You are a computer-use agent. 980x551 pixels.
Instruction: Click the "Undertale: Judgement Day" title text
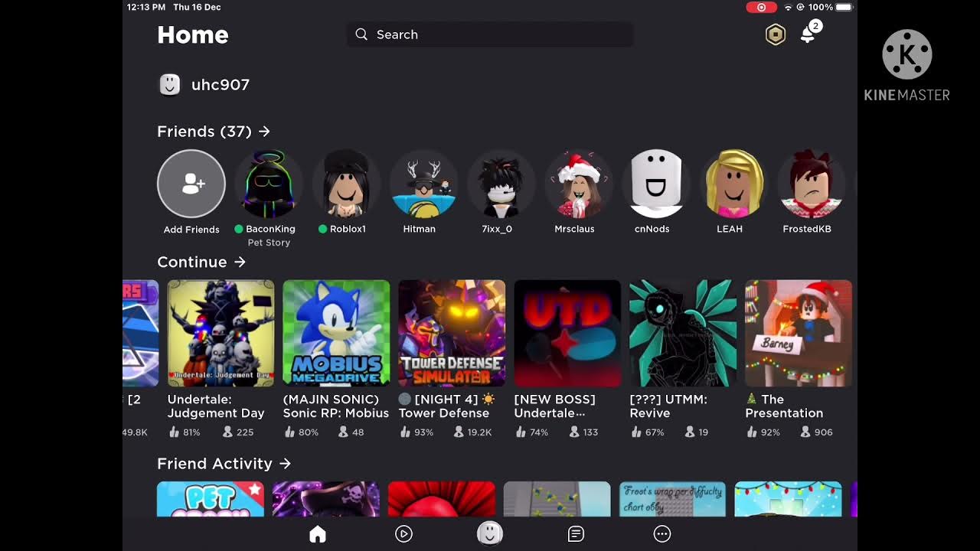click(x=216, y=406)
